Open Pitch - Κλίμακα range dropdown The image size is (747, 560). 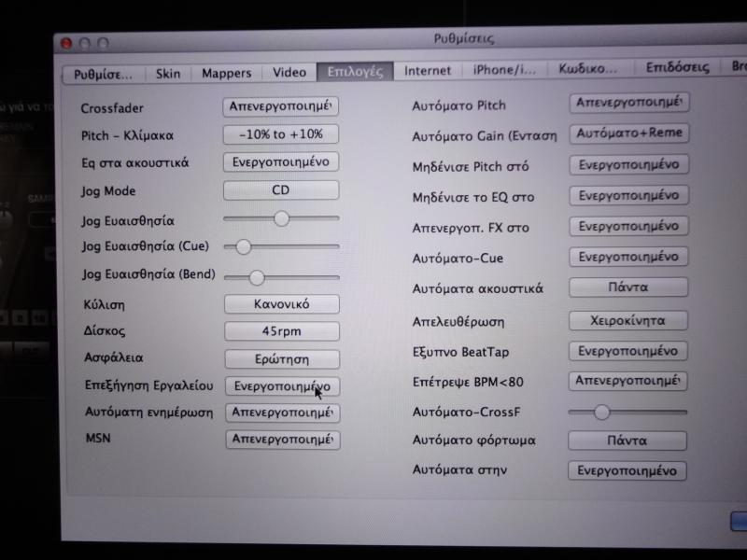[280, 134]
